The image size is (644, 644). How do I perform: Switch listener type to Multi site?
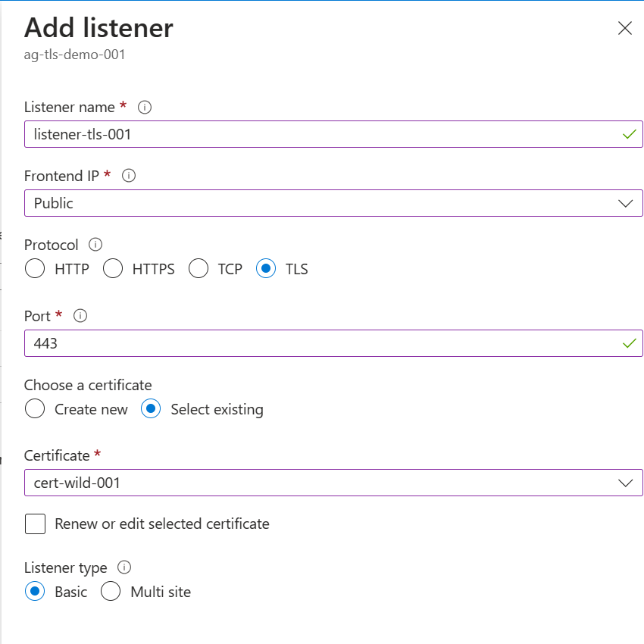point(111,592)
